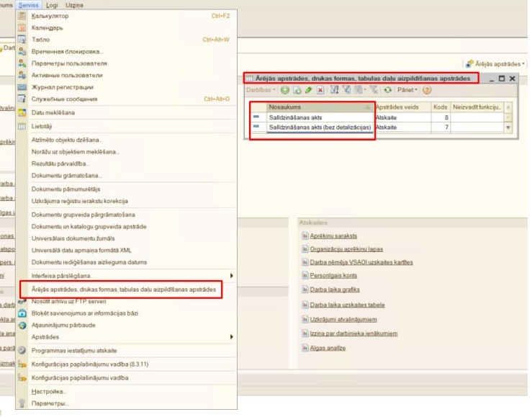
Task: Choose Konfigurācijas paplašinājumu vadība (8.3.11)
Action: tap(90, 364)
